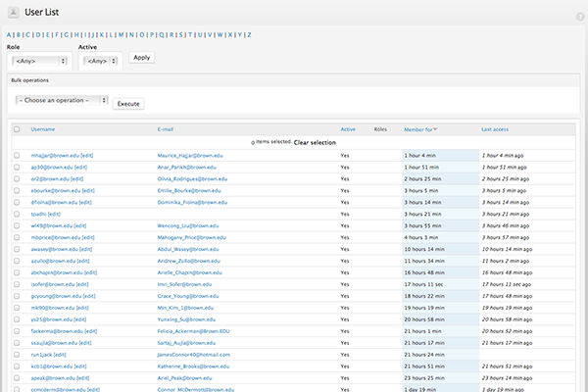Open email JamesConnor40@hotmail.com
The width and height of the screenshot is (588, 392).
pyautogui.click(x=194, y=355)
